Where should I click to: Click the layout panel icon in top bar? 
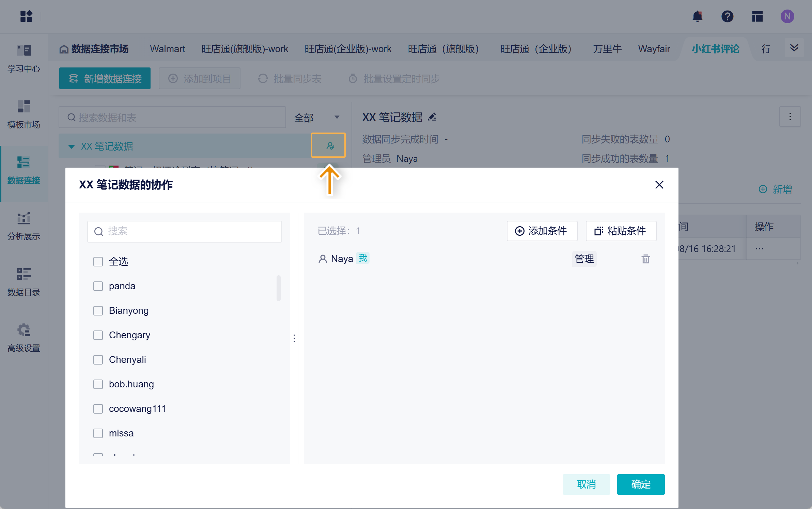tap(757, 16)
